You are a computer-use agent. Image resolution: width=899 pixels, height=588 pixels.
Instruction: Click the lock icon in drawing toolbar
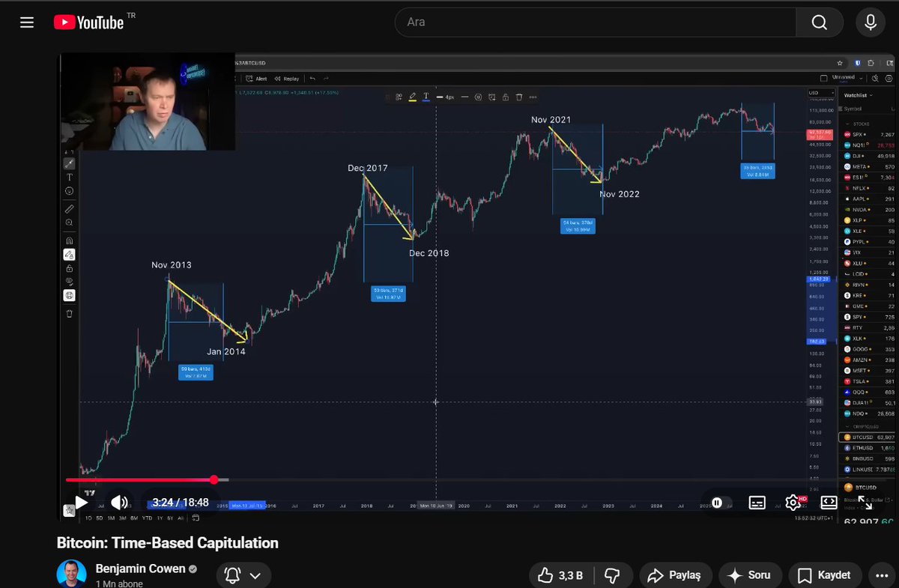tap(505, 97)
